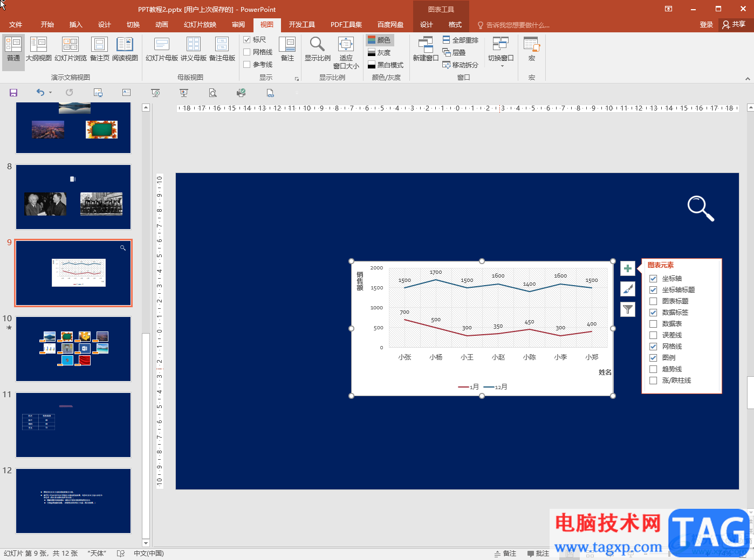
Task: Enable 网格线 gridlines checkbox in ribbon
Action: point(247,52)
